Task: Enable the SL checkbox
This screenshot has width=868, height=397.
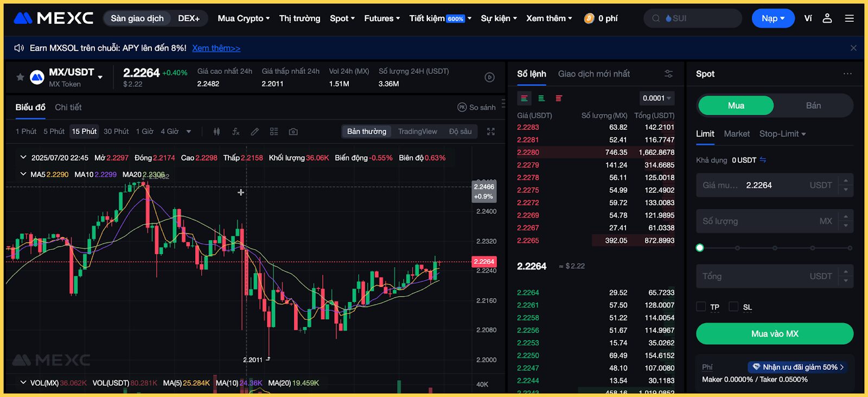Action: coord(733,306)
